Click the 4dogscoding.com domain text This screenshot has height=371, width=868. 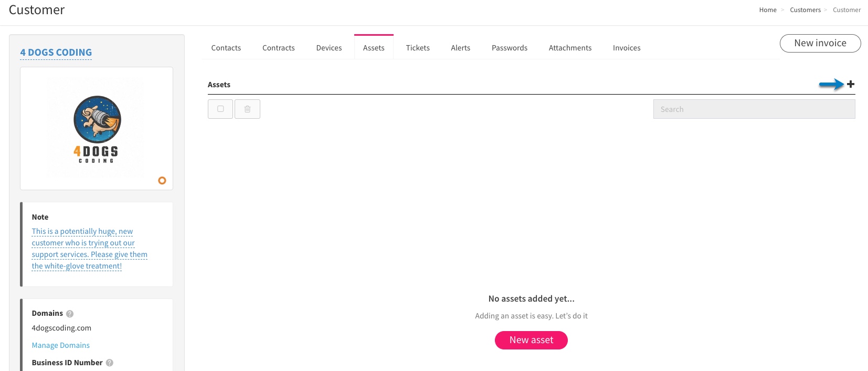61,328
